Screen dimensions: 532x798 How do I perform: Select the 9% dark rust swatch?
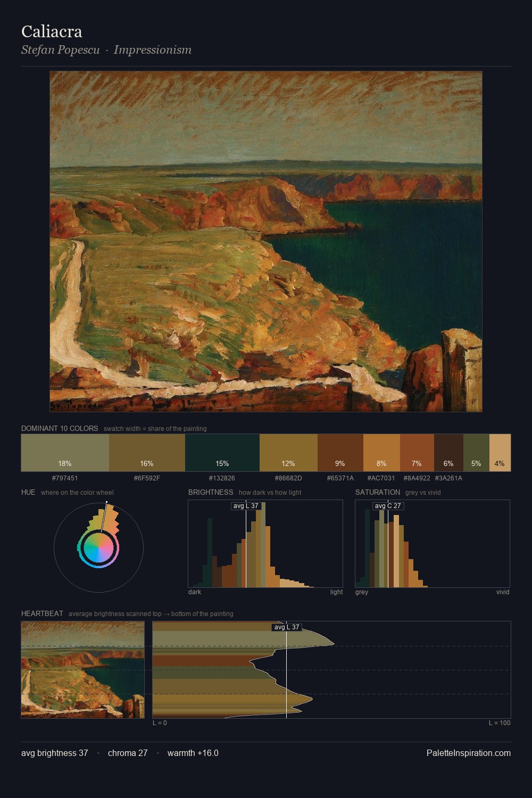[340, 453]
